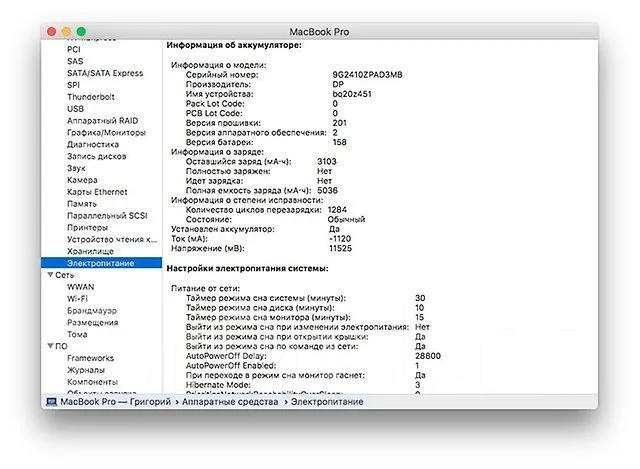Select the battery serial number value
The width and height of the screenshot is (640, 469).
(367, 75)
